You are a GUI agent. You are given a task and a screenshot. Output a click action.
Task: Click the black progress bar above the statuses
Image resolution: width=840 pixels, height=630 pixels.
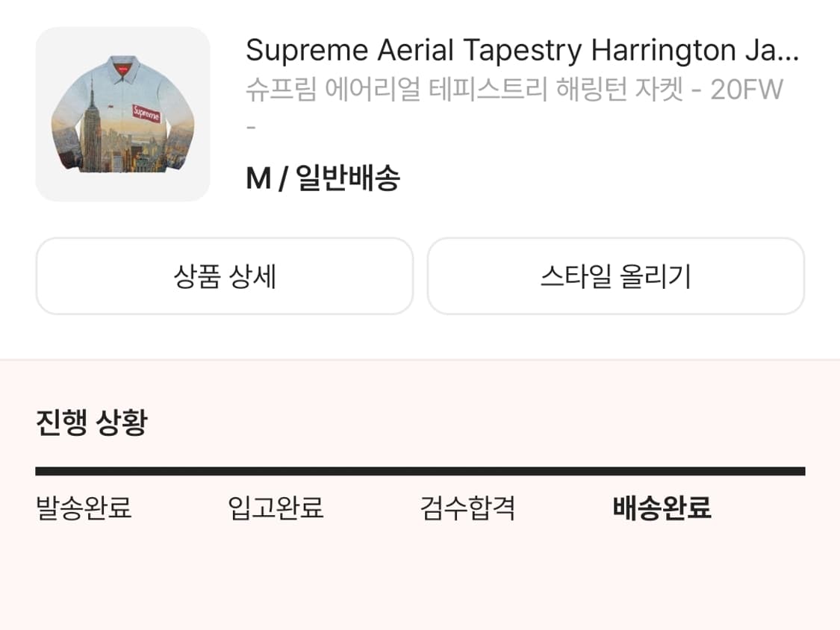420,470
